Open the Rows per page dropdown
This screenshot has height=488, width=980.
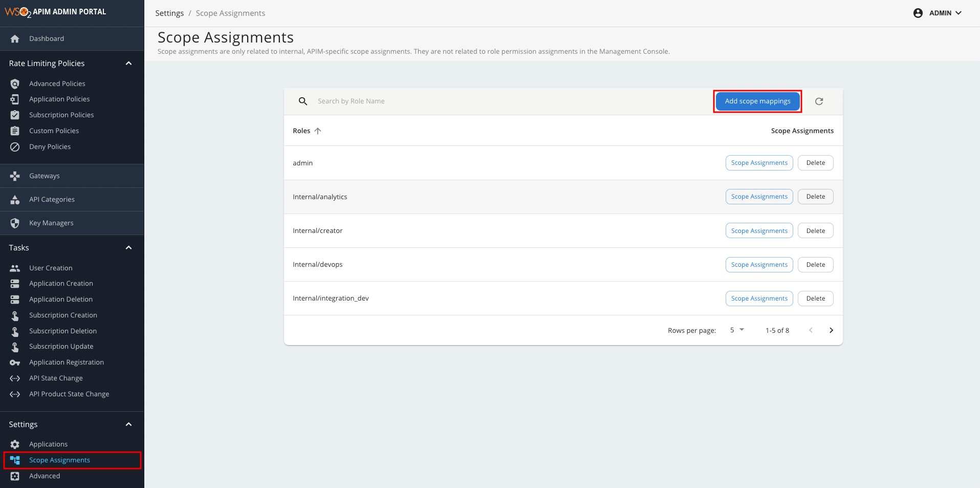pos(736,330)
